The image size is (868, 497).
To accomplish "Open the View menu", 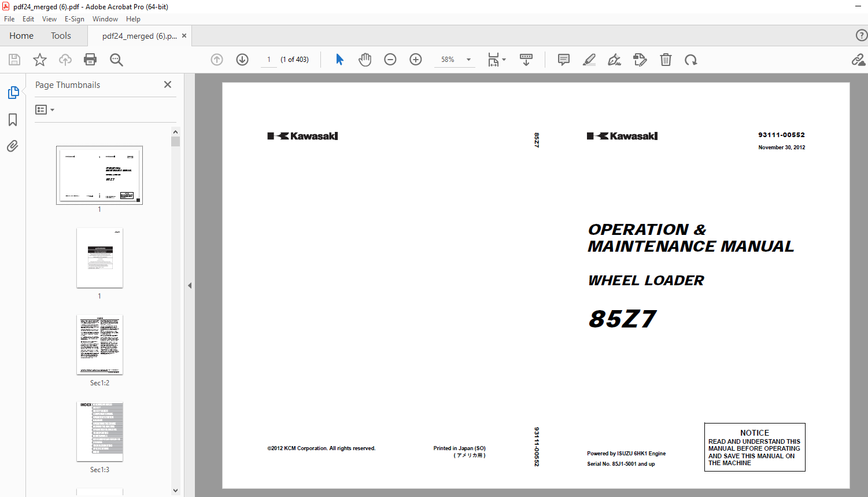I will point(50,19).
